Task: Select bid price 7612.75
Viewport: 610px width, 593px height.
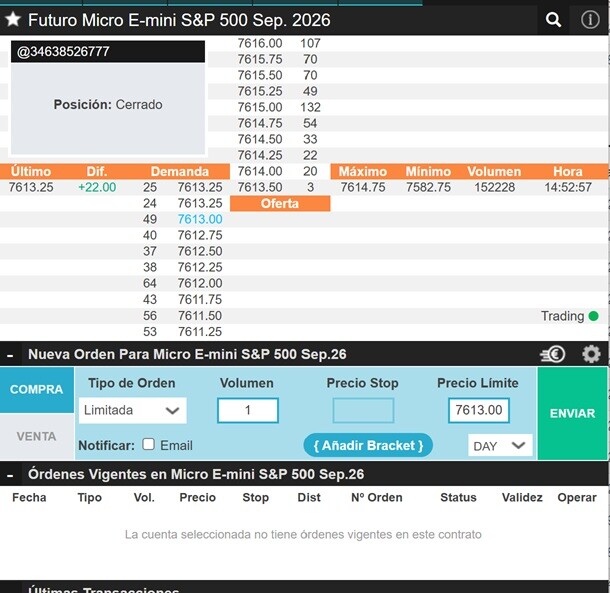Action: [200, 235]
